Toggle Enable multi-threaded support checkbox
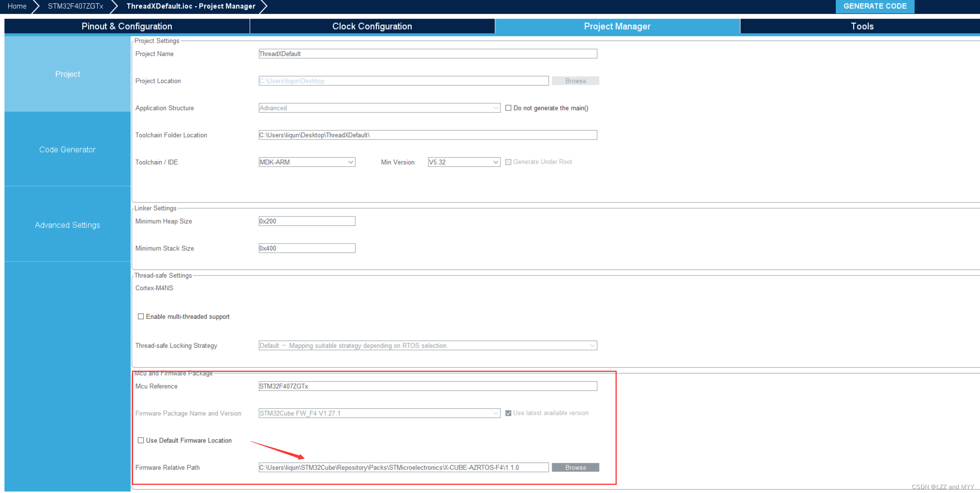This screenshot has width=980, height=493. [x=141, y=317]
